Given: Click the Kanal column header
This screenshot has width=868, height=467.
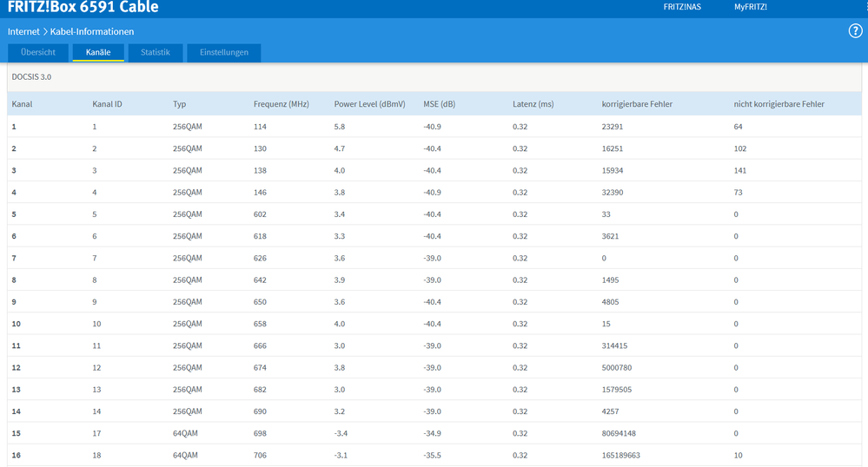Looking at the screenshot, I should [22, 104].
